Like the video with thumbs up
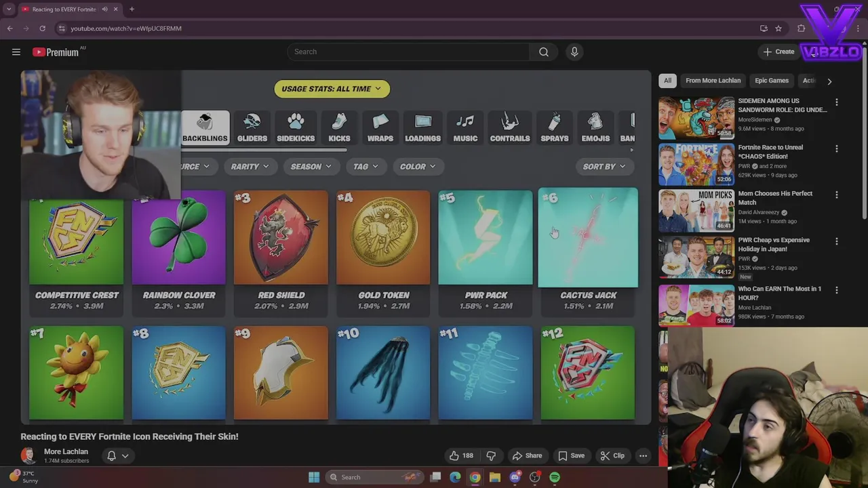The width and height of the screenshot is (868, 488). click(x=460, y=455)
